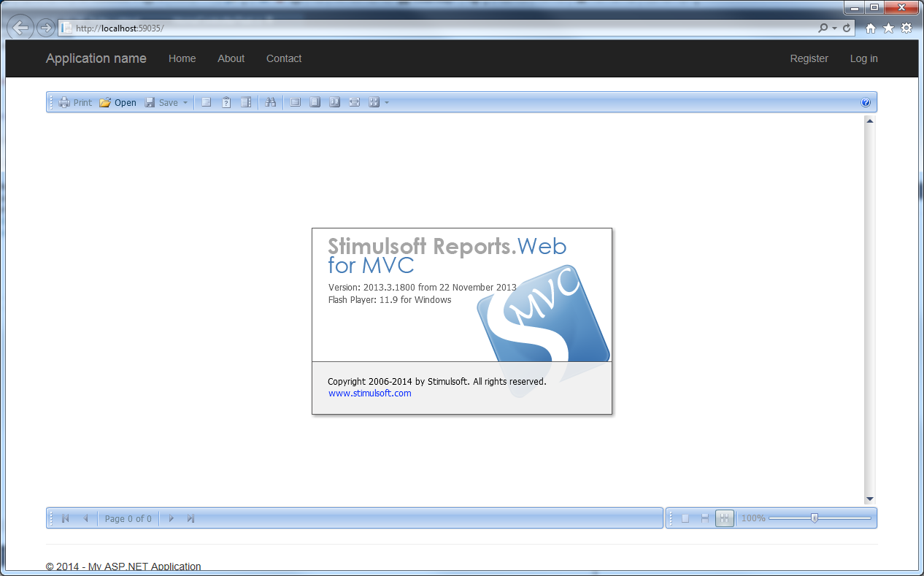
Task: Click the Print button in the viewer toolbar
Action: pyautogui.click(x=75, y=102)
